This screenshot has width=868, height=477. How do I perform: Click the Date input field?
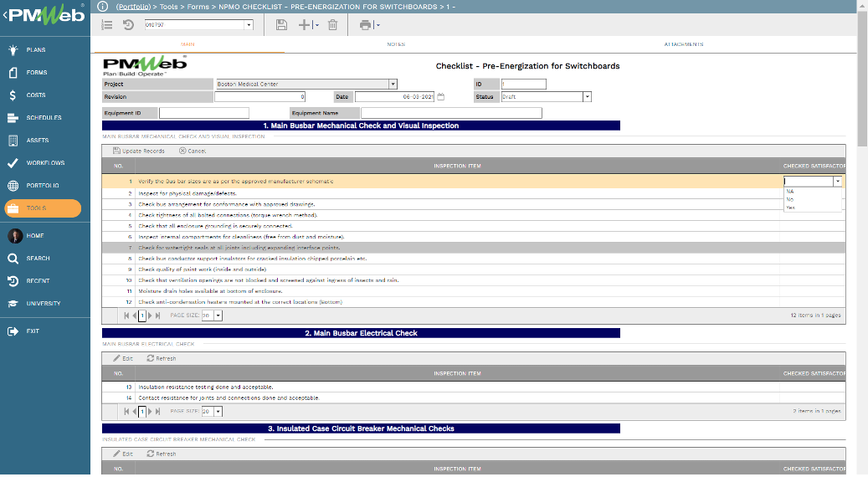[395, 97]
